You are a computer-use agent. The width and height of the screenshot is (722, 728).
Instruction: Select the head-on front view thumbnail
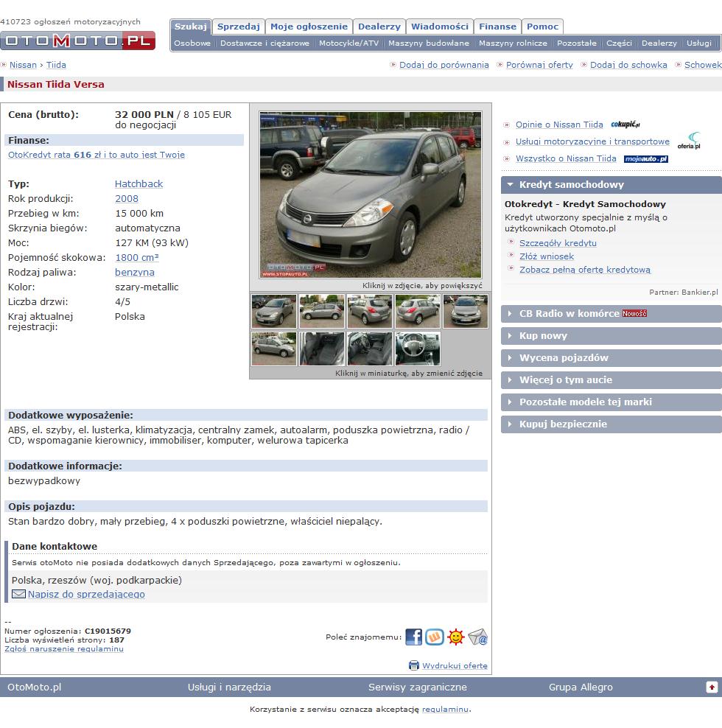tap(466, 311)
